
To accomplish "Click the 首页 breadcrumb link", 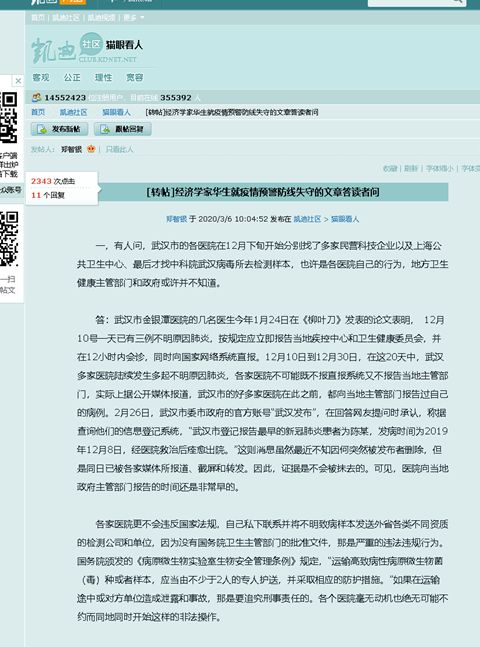I will pos(38,112).
